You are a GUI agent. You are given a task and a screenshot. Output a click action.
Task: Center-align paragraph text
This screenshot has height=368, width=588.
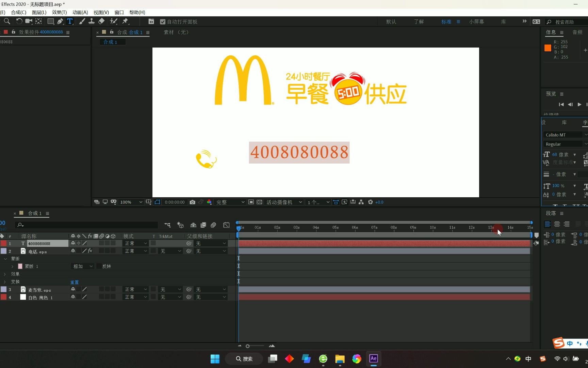557,224
